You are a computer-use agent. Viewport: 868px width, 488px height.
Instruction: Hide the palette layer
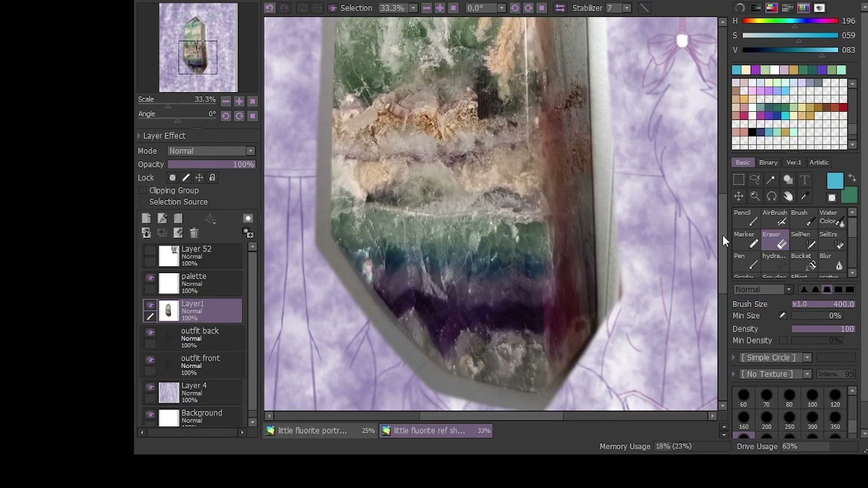(x=151, y=278)
